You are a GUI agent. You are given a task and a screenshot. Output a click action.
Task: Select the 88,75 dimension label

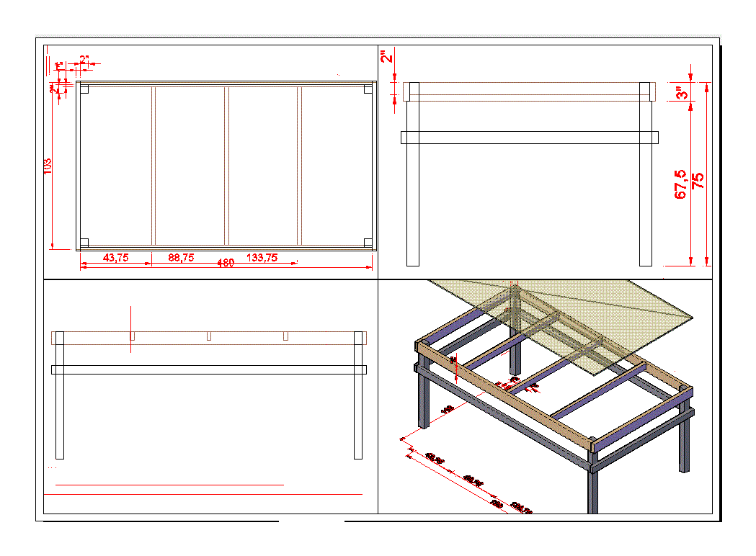pos(181,258)
